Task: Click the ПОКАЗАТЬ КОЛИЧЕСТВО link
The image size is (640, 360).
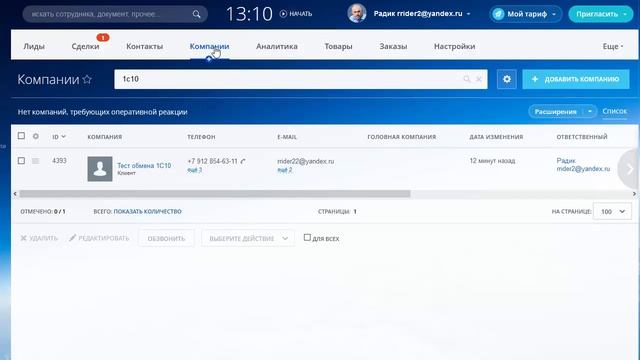Action: (147, 211)
